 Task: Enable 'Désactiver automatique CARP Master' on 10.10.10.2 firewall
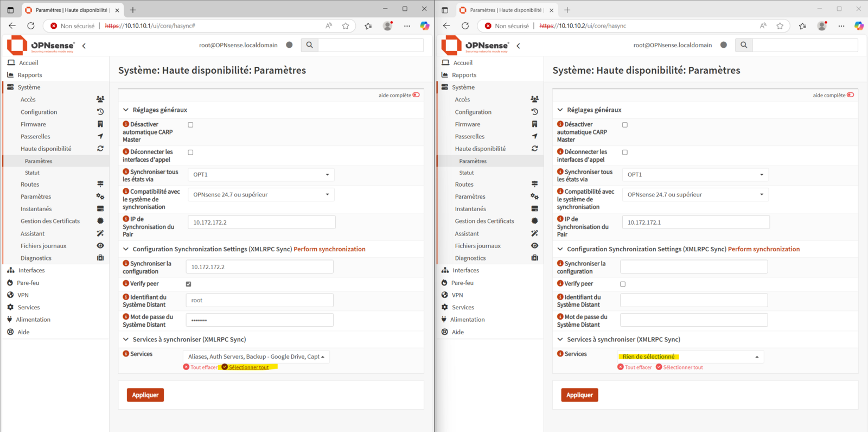point(625,125)
